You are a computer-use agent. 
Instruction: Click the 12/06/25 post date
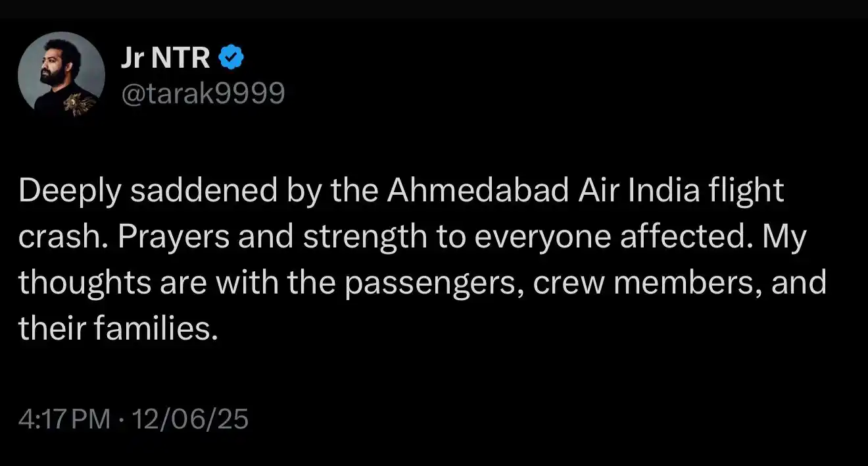click(x=191, y=419)
